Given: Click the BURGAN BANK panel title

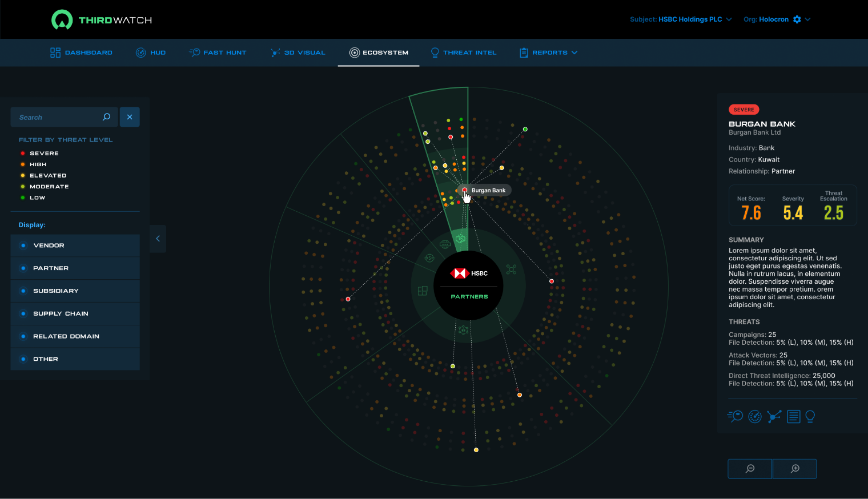Looking at the screenshot, I should 762,124.
